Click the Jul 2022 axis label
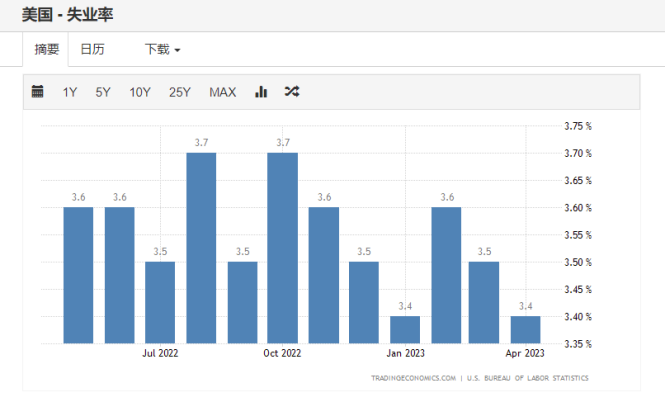Viewport: 665px width, 402px height. 160,353
